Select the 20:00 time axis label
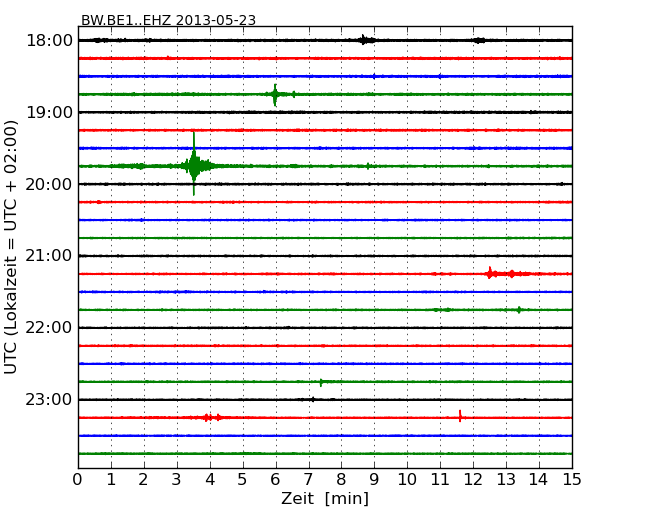Screen dimensions: 650x520 coord(49,184)
